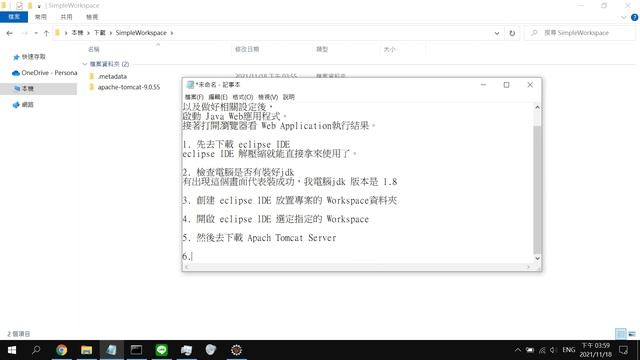Place cursor on line beginning '4. 開啟 eclipse IDE'

pos(276,219)
